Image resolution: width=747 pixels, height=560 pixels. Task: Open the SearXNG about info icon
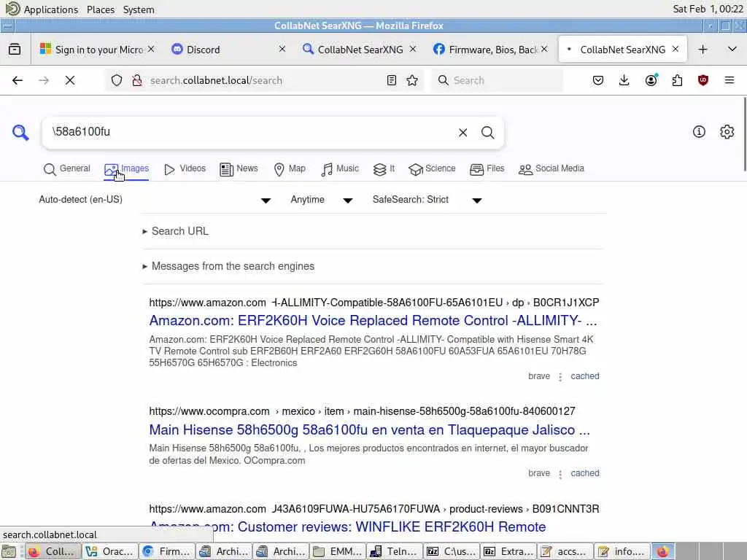click(699, 132)
